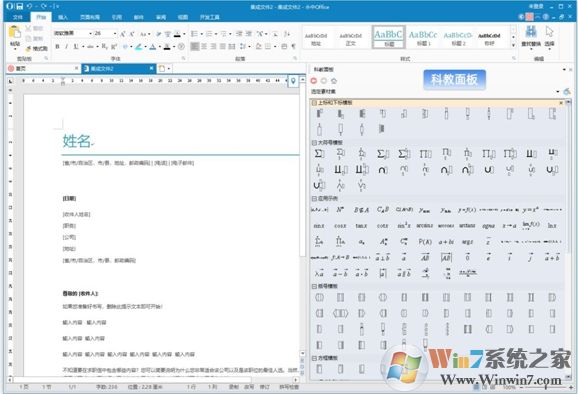The image size is (578, 394).
Task: Insert the first Pi product template
Action: pyautogui.click(x=425, y=153)
